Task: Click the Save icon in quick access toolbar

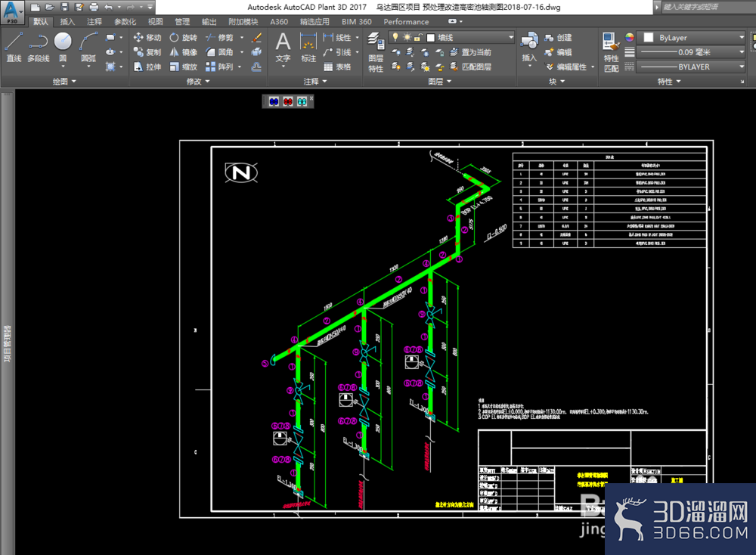Action: pos(64,8)
